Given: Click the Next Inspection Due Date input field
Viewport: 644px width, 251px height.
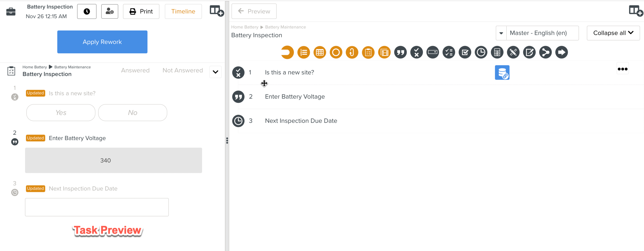Looking at the screenshot, I should (97, 207).
